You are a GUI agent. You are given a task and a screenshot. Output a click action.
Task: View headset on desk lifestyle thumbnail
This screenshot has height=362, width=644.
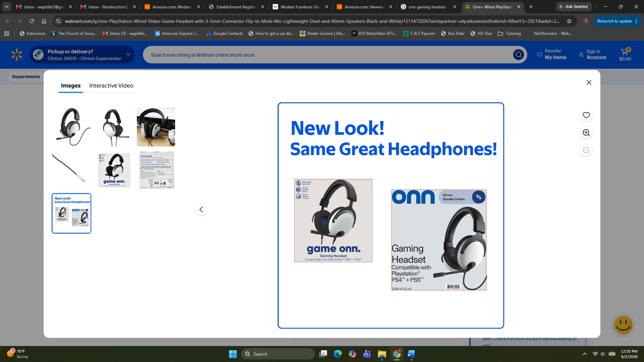[x=156, y=127]
